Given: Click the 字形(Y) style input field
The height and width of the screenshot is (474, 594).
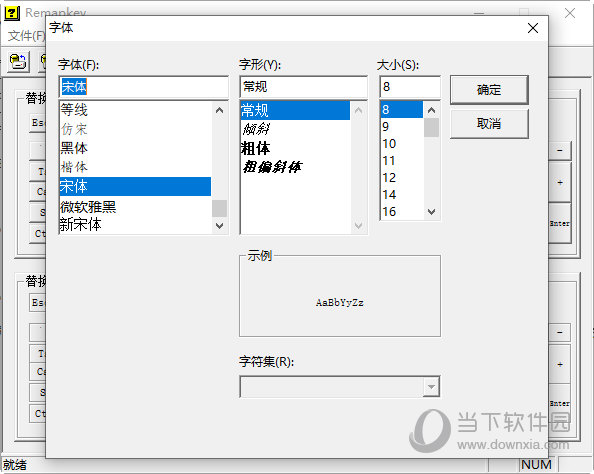Looking at the screenshot, I should (303, 87).
